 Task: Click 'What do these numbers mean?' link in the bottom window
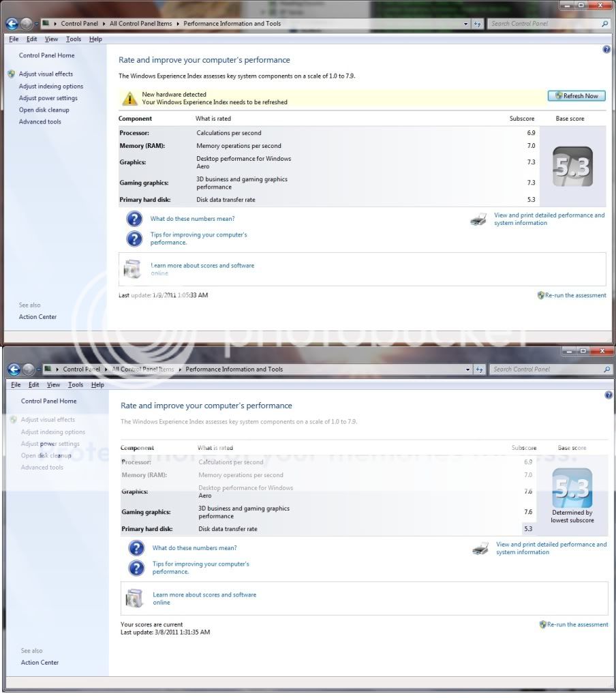click(x=194, y=548)
